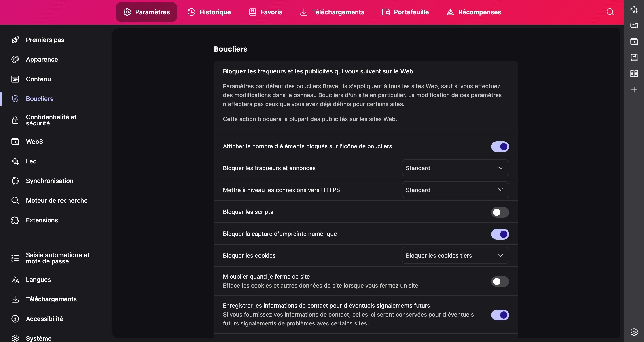Open Bookmarks from the right sidebar

point(634,57)
